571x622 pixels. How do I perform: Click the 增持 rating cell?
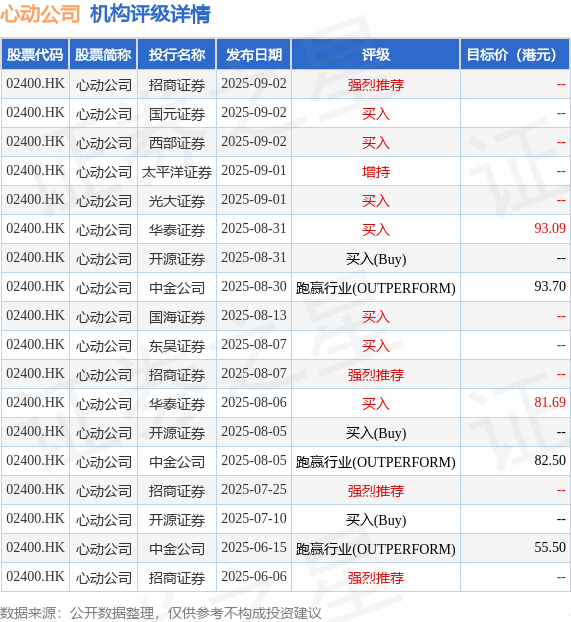(376, 172)
